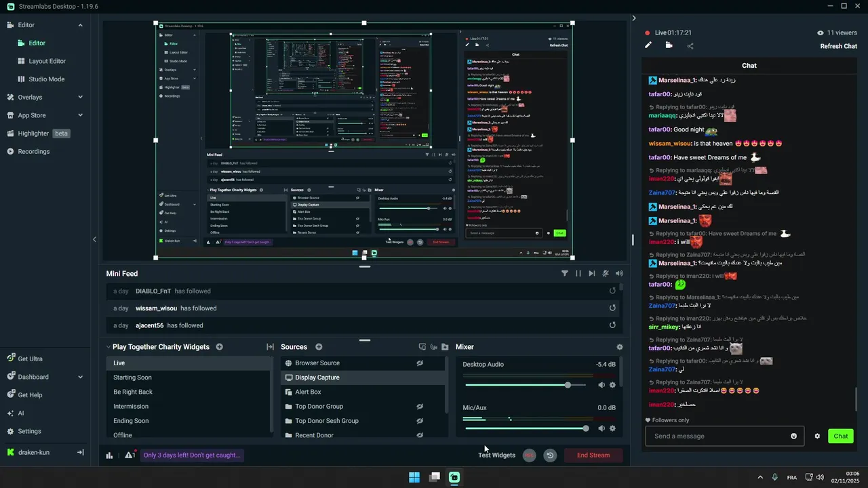Skip the current alert in Mini Feed
This screenshot has width=868, height=488.
(592, 274)
